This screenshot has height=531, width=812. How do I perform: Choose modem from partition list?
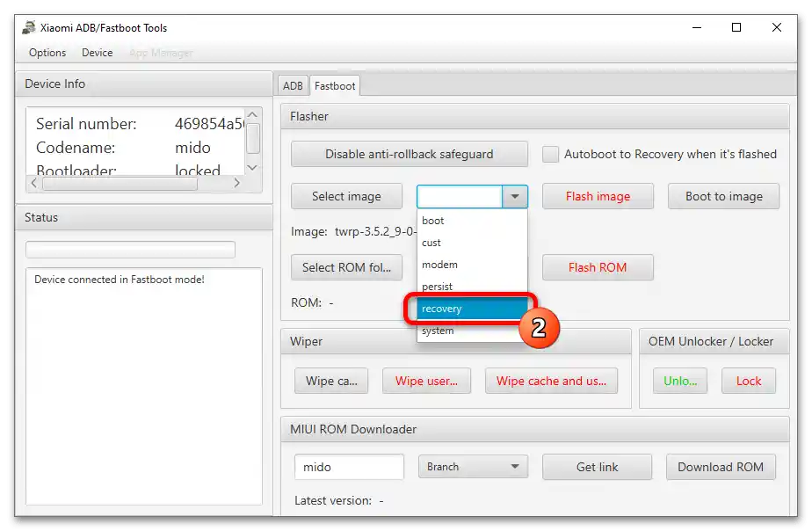[472, 265]
